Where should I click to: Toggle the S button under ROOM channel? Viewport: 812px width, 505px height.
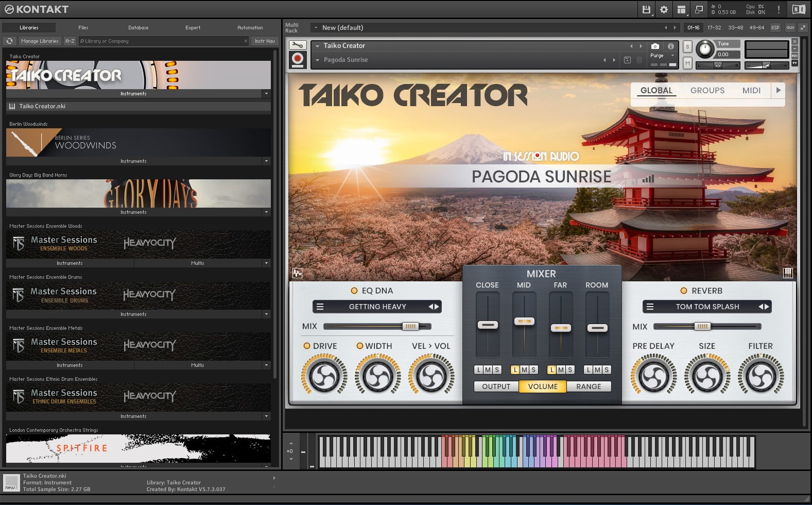coord(607,369)
